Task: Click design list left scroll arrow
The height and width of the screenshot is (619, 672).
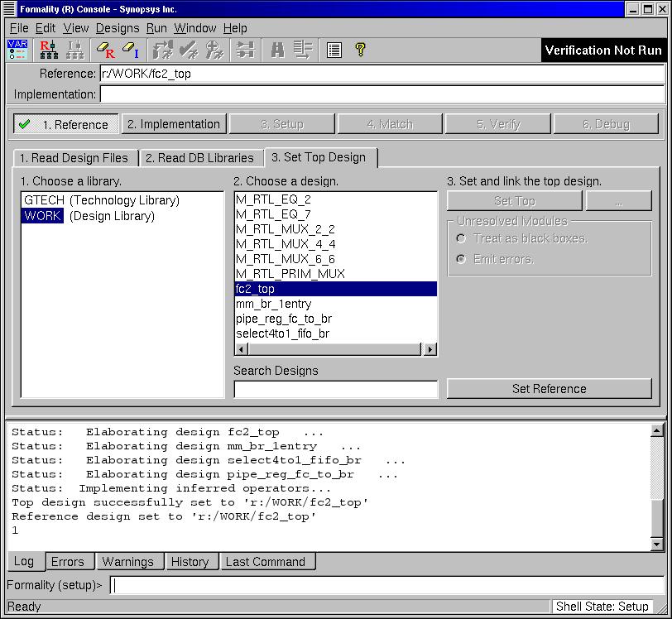Action: 242,349
